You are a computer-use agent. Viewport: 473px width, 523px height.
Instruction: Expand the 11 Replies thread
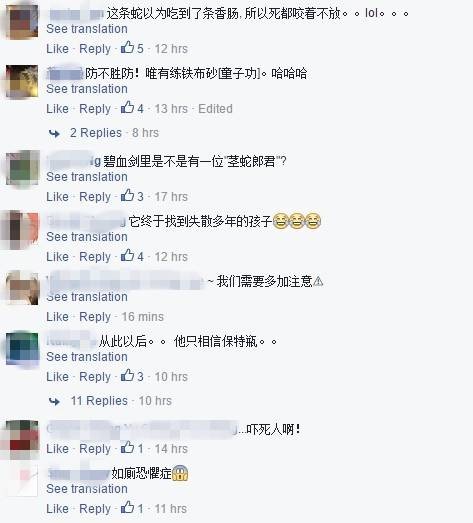click(x=99, y=401)
